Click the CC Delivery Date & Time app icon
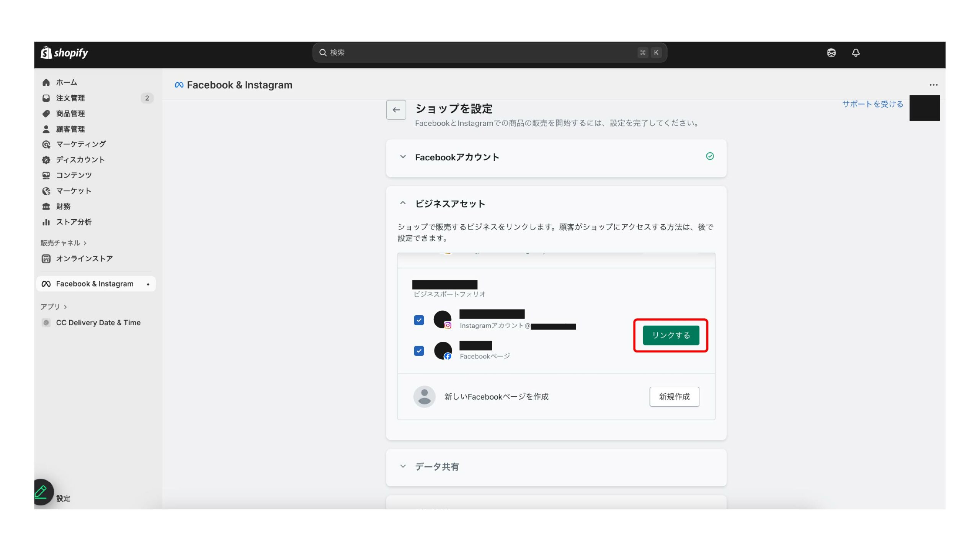Screen dimensions: 980x551 click(46, 323)
